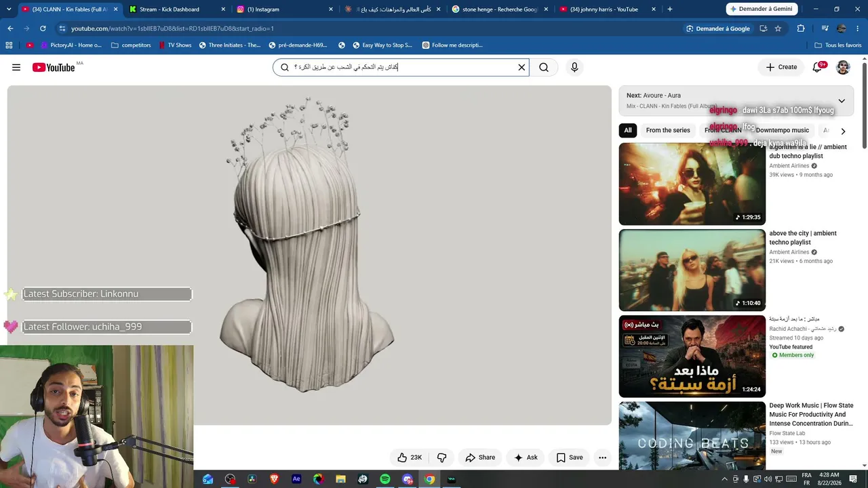The width and height of the screenshot is (868, 488).
Task: Open the ambient dub techno playlist thumbnail
Action: 692,184
